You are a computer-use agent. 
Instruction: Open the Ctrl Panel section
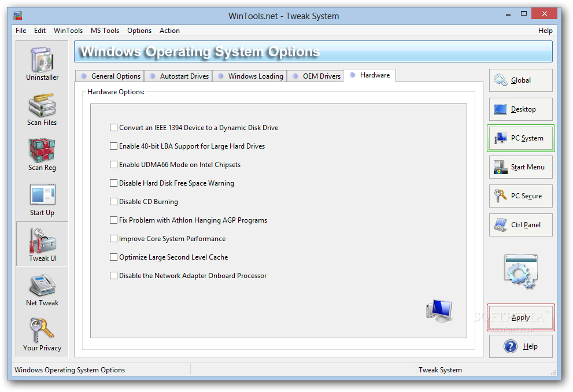click(521, 225)
